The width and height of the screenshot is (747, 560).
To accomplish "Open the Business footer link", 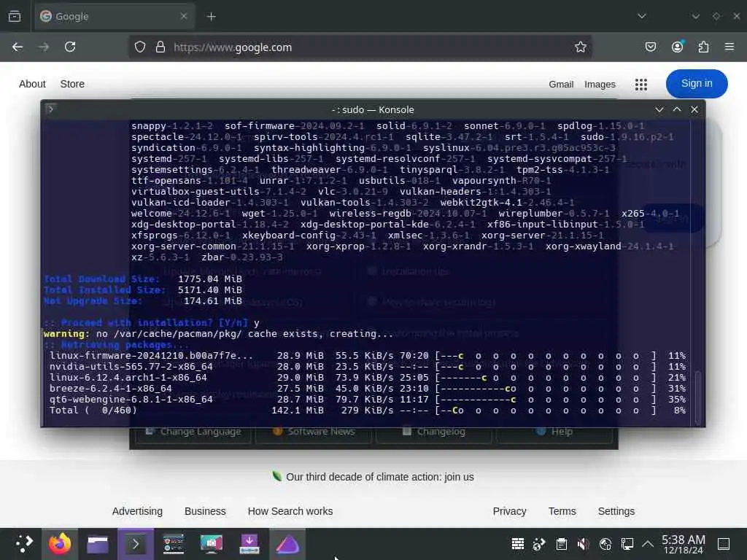I will point(205,511).
